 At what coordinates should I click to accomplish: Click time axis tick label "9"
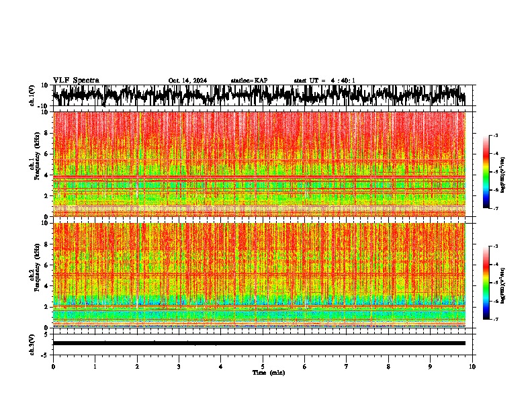click(x=430, y=367)
